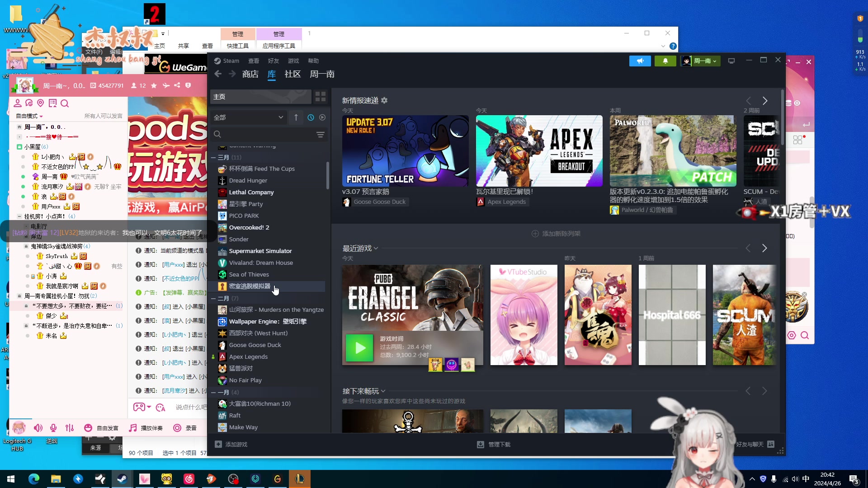868x488 pixels.
Task: Open What's New settings gear
Action: click(384, 100)
